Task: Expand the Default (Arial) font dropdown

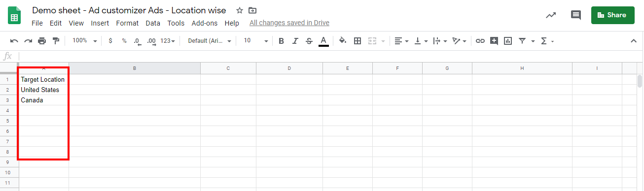Action: pyautogui.click(x=209, y=41)
